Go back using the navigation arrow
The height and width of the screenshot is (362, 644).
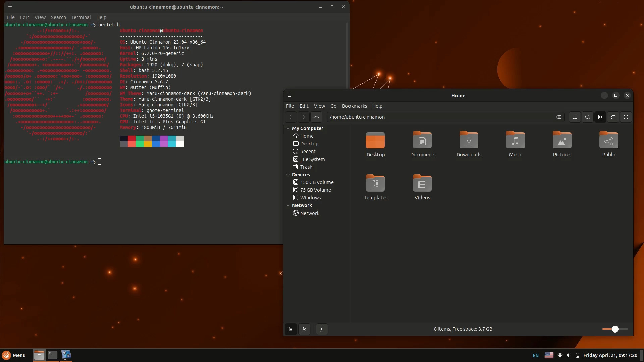pyautogui.click(x=290, y=117)
